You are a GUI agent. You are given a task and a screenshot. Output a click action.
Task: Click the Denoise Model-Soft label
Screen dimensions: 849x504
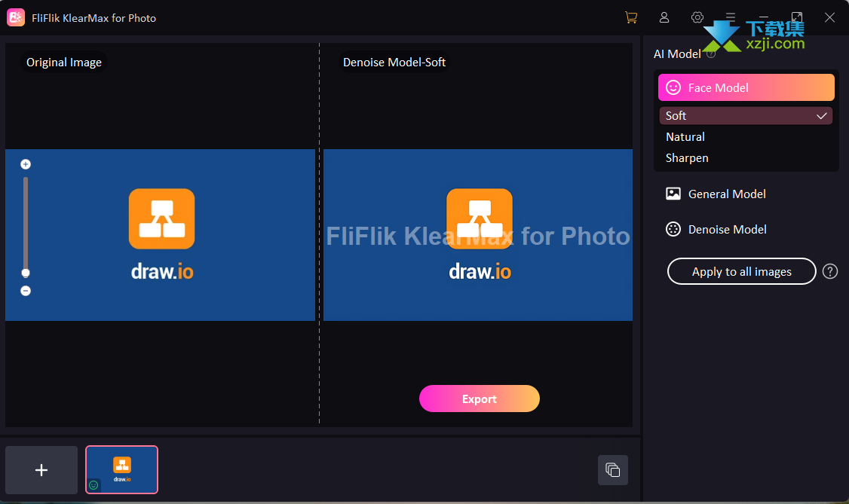tap(394, 63)
